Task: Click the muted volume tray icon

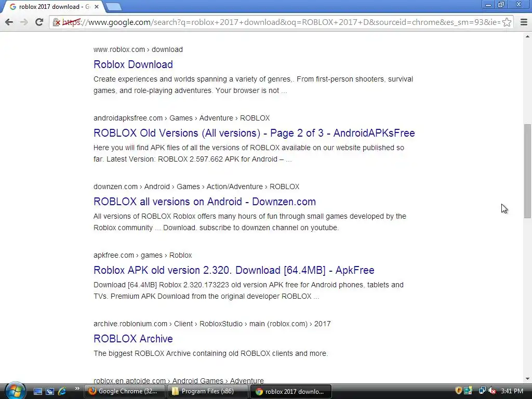Action: (492, 391)
